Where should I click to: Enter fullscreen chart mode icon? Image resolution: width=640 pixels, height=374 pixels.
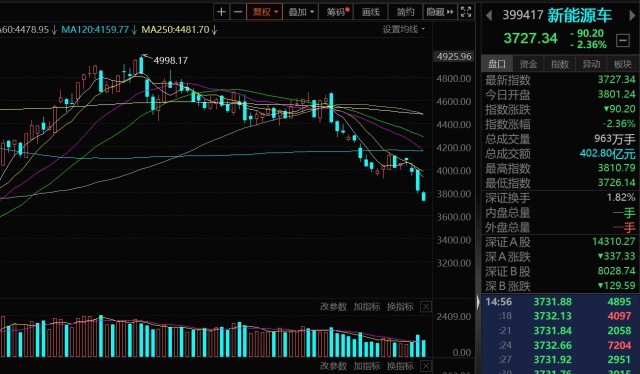466,12
